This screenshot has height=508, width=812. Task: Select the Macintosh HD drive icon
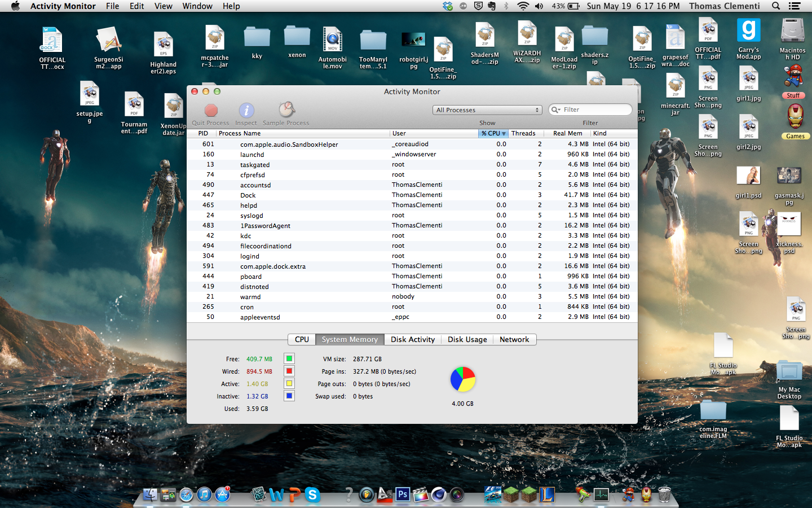[792, 38]
